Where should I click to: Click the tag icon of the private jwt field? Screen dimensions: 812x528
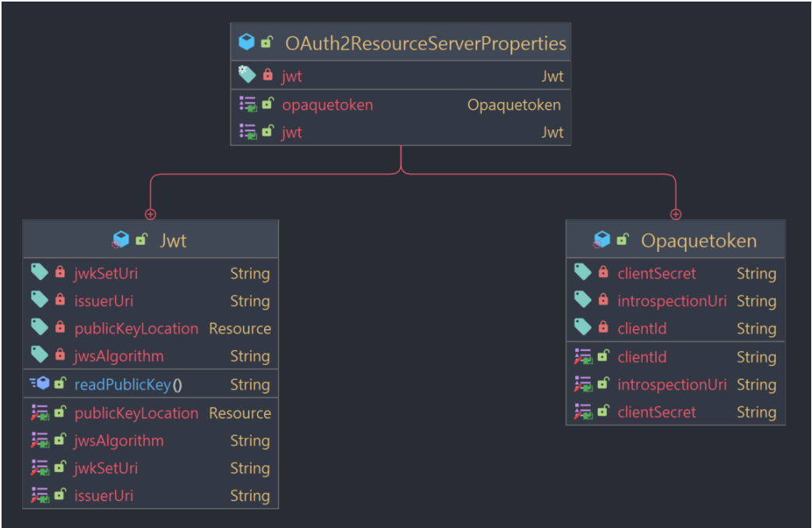pos(247,75)
